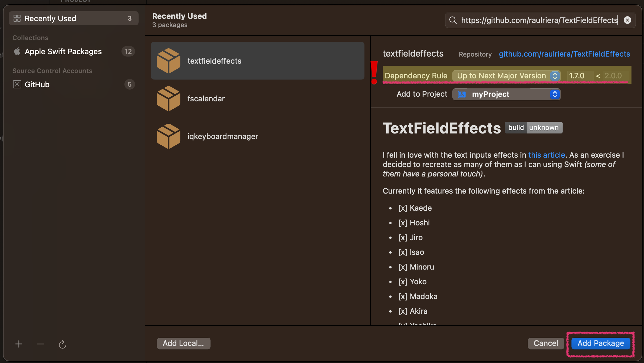Open the 'this article' link
644x363 pixels.
click(546, 155)
